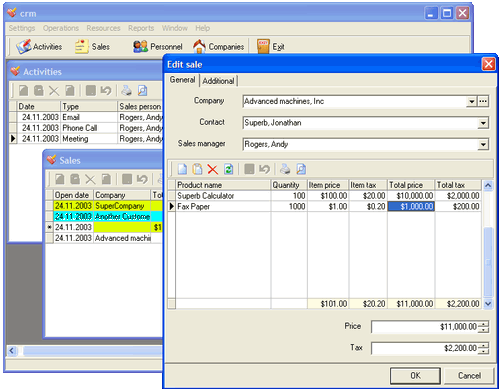Open Sales manager dropdown arrow
This screenshot has width=500, height=390.
(x=483, y=144)
